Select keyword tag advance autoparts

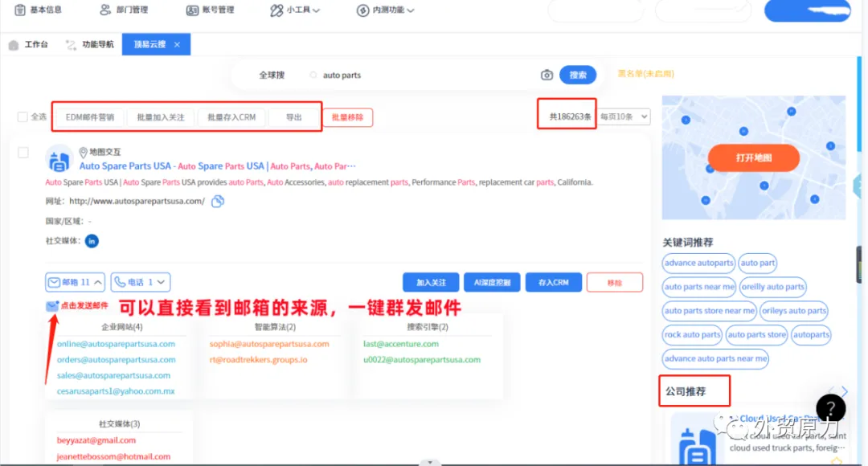coord(698,263)
